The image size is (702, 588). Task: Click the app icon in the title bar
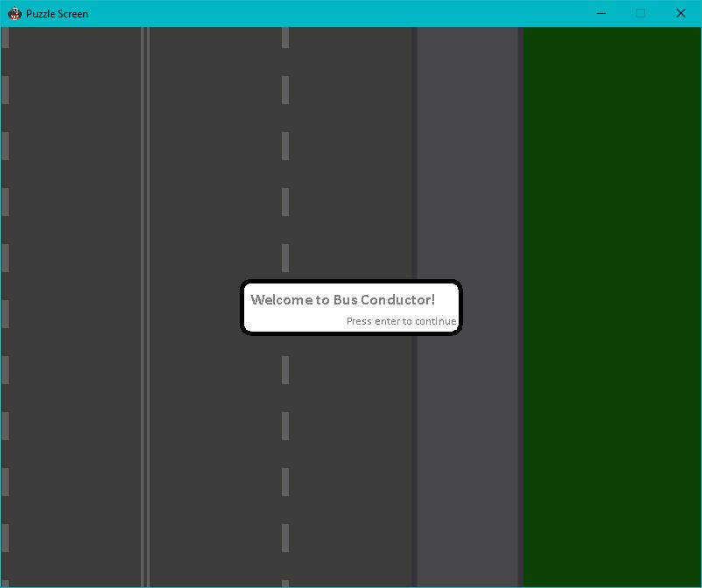[x=15, y=13]
